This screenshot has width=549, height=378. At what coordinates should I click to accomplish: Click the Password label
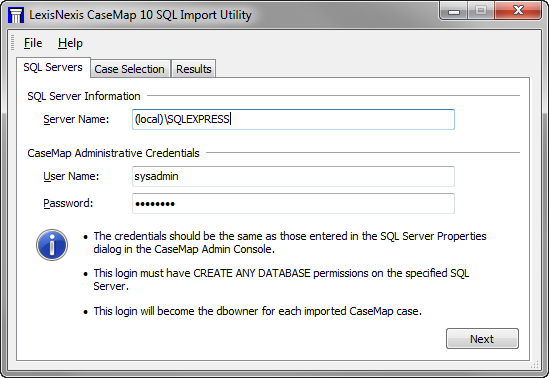pos(68,203)
